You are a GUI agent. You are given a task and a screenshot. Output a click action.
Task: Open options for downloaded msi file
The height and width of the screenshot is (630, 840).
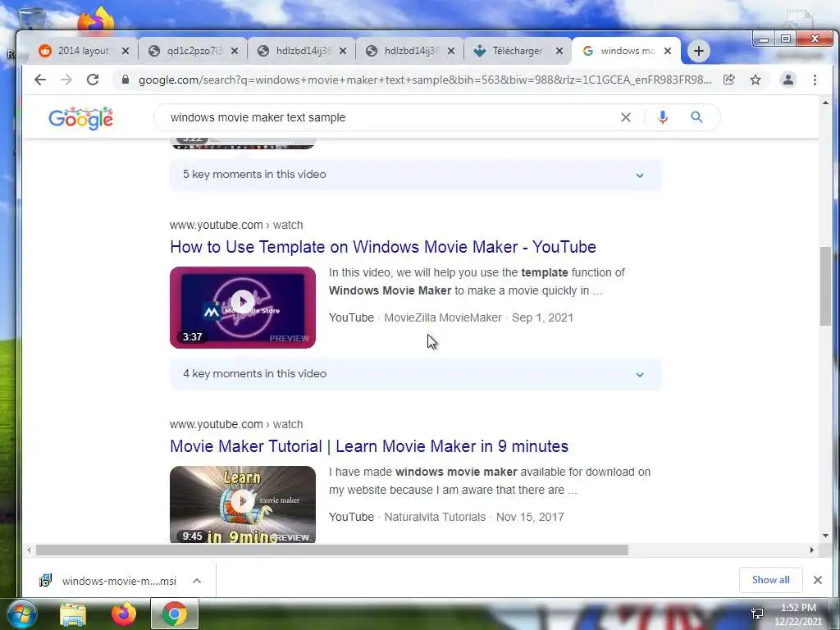pos(197,581)
